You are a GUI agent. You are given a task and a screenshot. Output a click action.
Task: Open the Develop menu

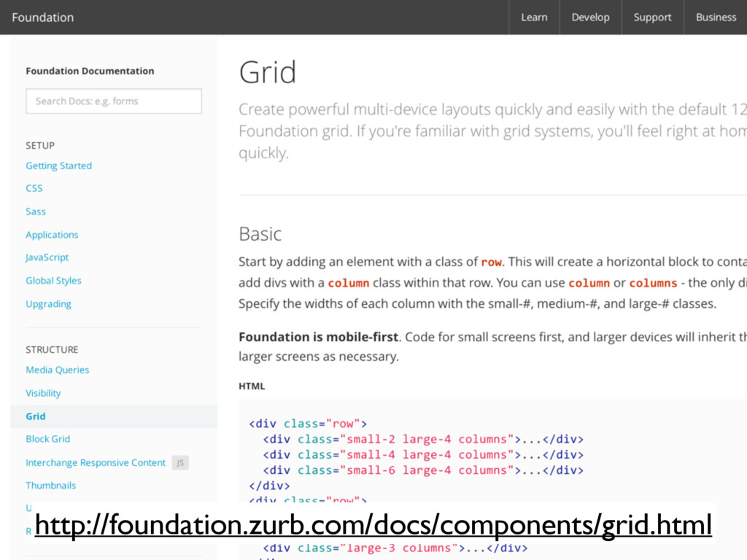click(591, 17)
